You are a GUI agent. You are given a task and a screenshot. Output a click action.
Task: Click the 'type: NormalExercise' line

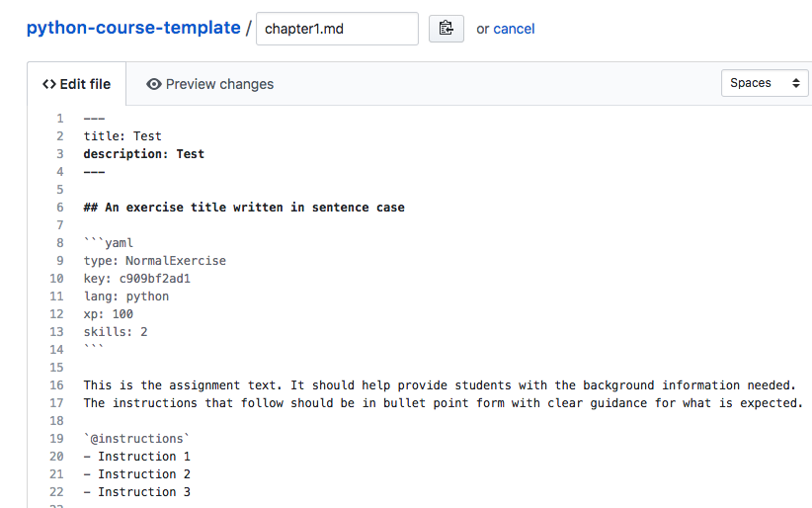tap(155, 261)
